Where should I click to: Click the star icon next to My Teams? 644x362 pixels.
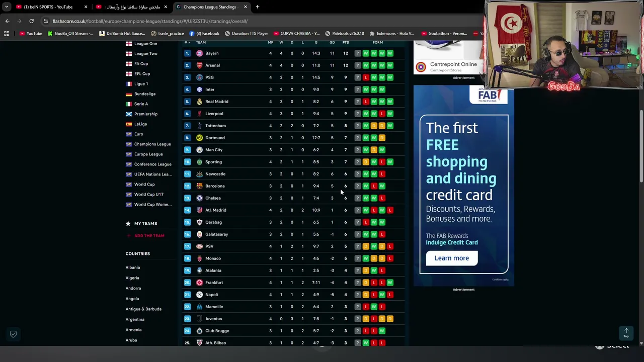coord(128,223)
